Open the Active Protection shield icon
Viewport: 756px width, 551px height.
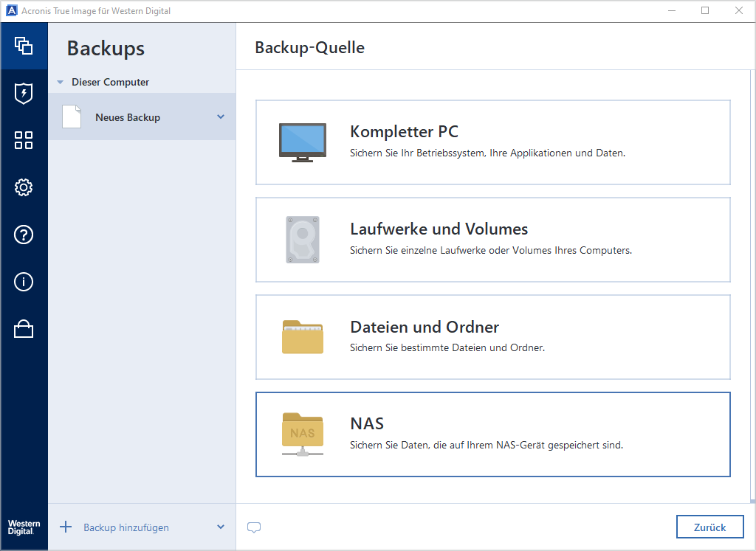coord(24,93)
